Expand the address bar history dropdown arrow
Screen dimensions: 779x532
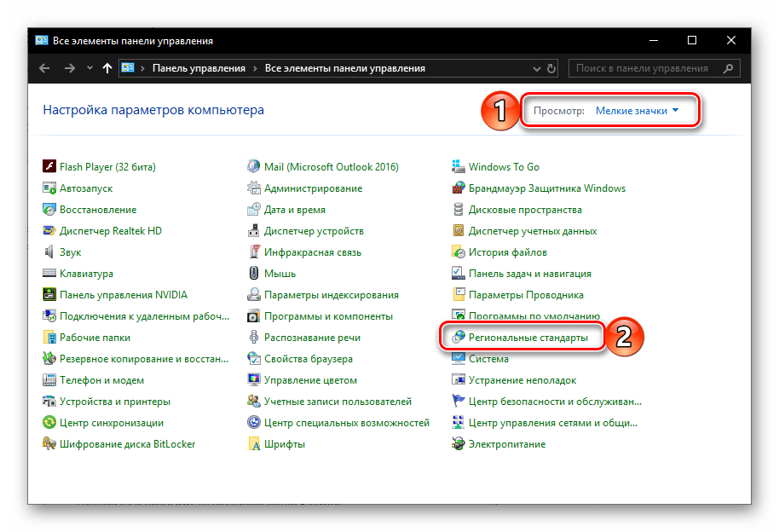(x=535, y=68)
